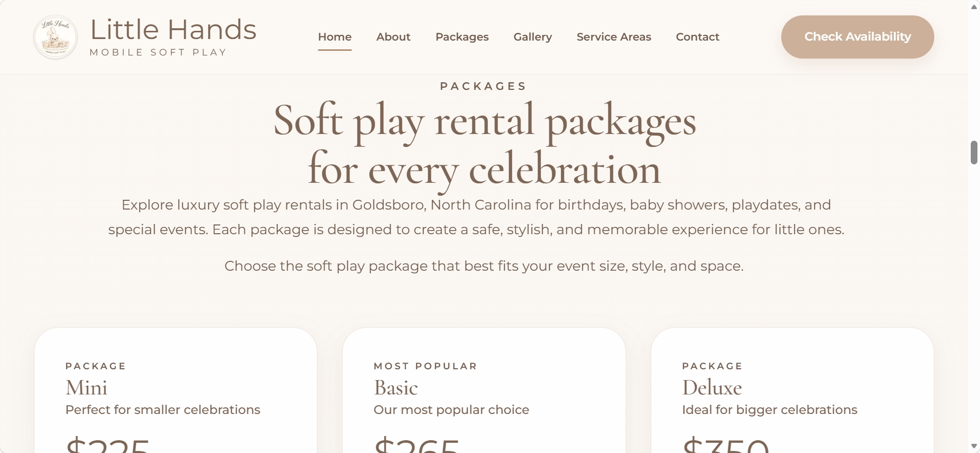The width and height of the screenshot is (980, 453).
Task: Click the Mini package $225 price
Action: [x=108, y=444]
